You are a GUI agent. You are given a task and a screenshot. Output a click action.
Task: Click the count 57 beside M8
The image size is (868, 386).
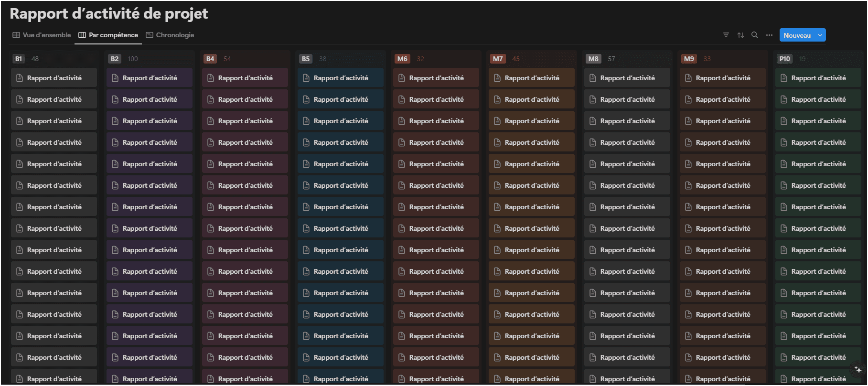[x=611, y=59]
